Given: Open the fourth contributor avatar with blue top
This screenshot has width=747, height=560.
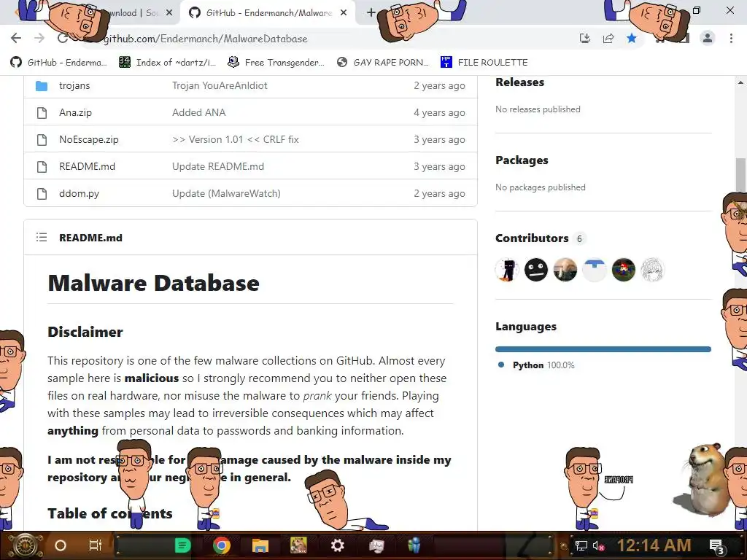Looking at the screenshot, I should [594, 270].
